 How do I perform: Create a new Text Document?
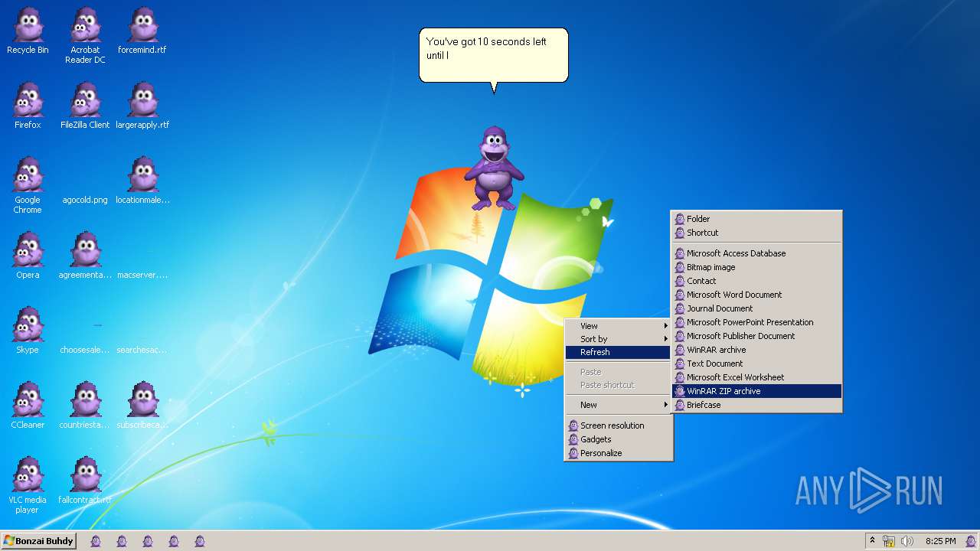[756, 364]
